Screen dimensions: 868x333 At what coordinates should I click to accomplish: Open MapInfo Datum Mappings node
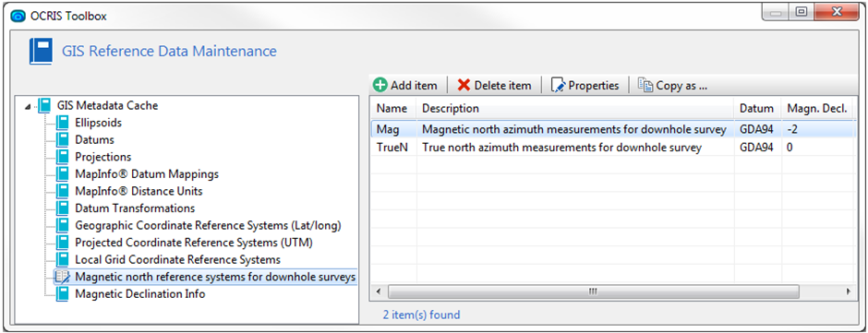(147, 173)
